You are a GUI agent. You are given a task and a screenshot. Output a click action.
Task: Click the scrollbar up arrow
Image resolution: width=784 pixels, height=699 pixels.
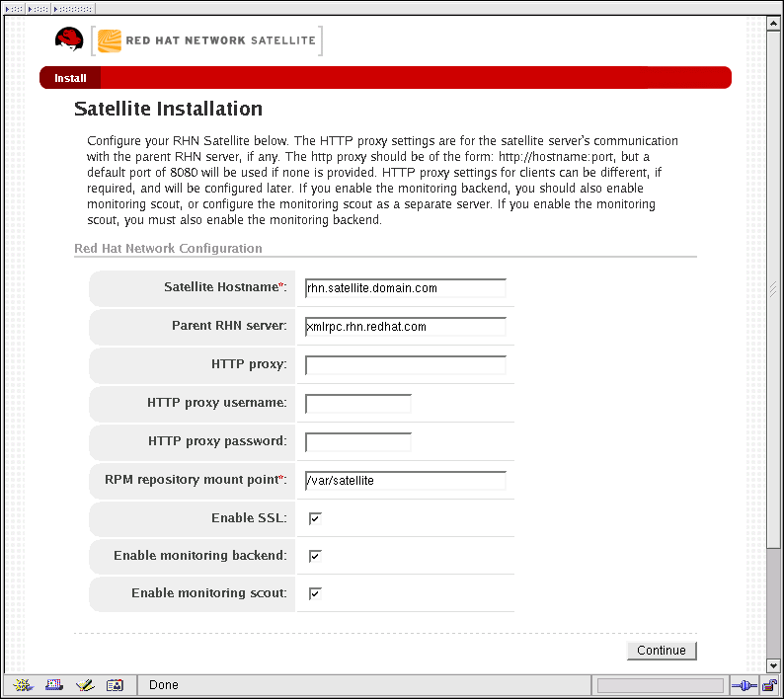773,23
